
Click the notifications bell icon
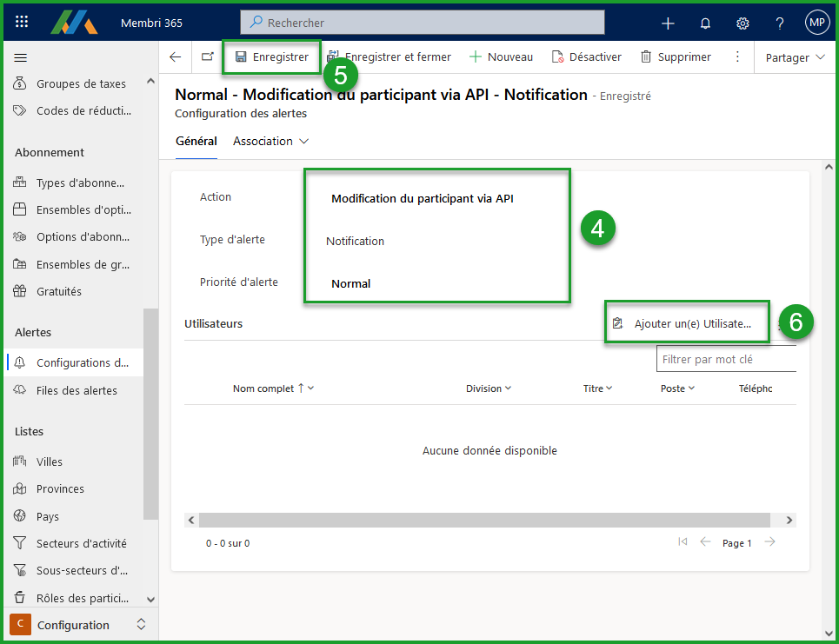pyautogui.click(x=705, y=23)
